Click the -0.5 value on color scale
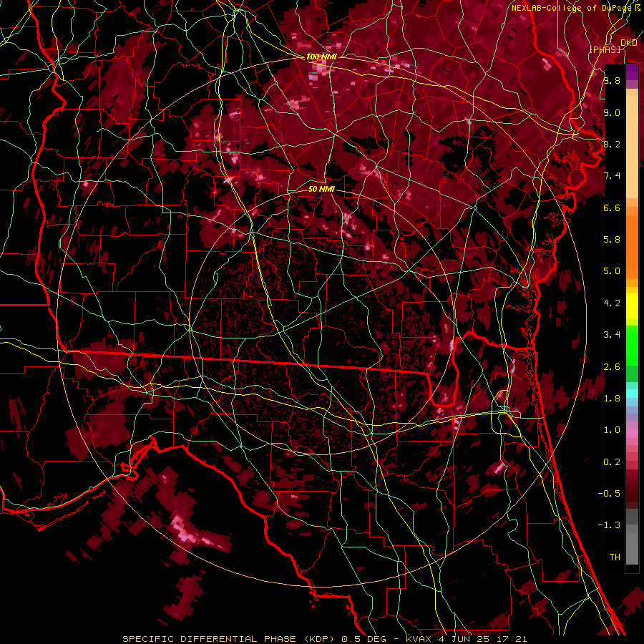Viewport: 644px width, 644px height. pyautogui.click(x=610, y=494)
